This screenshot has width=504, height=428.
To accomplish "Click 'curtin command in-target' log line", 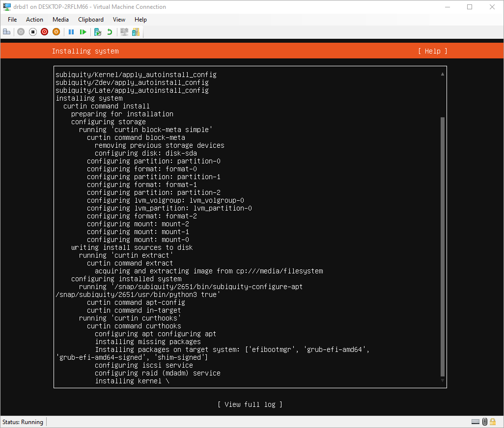I will (x=134, y=310).
